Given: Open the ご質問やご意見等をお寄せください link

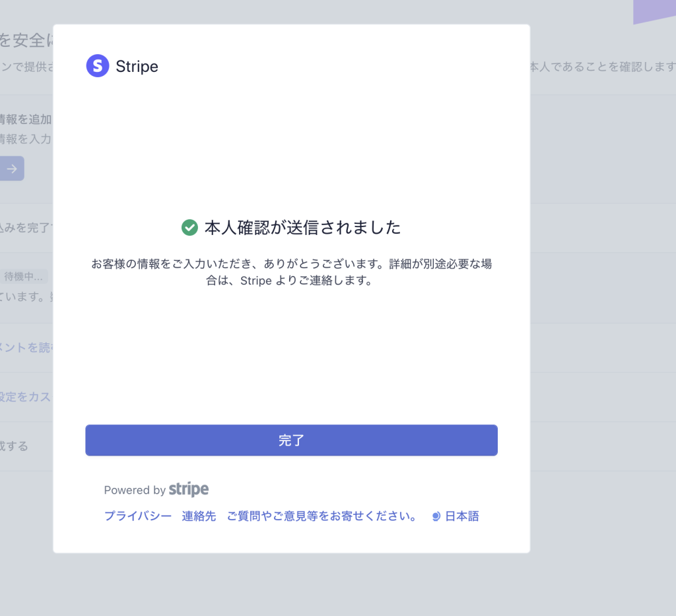Looking at the screenshot, I should (321, 516).
